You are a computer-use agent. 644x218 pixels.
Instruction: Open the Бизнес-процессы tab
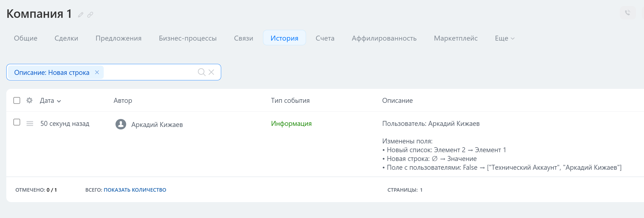point(187,38)
